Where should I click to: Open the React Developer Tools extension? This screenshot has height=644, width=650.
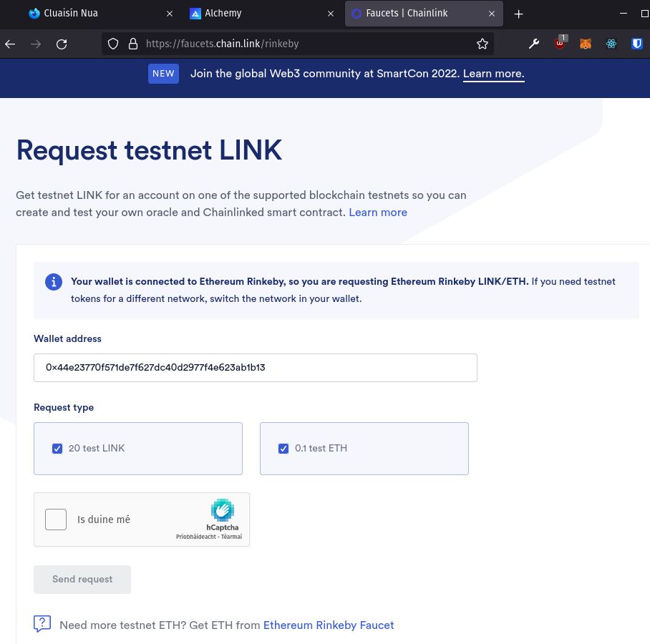pos(611,44)
